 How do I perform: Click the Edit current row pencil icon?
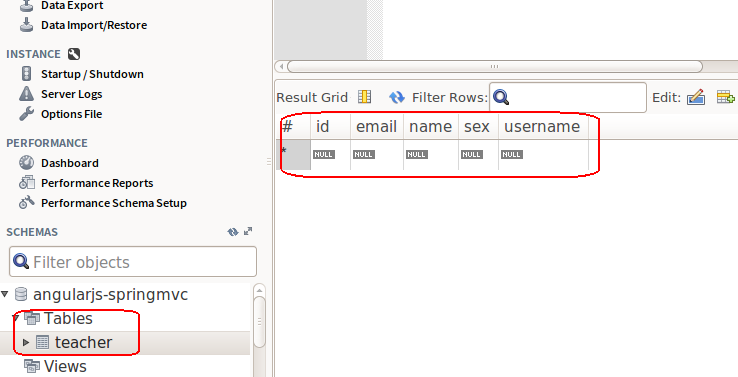click(696, 97)
